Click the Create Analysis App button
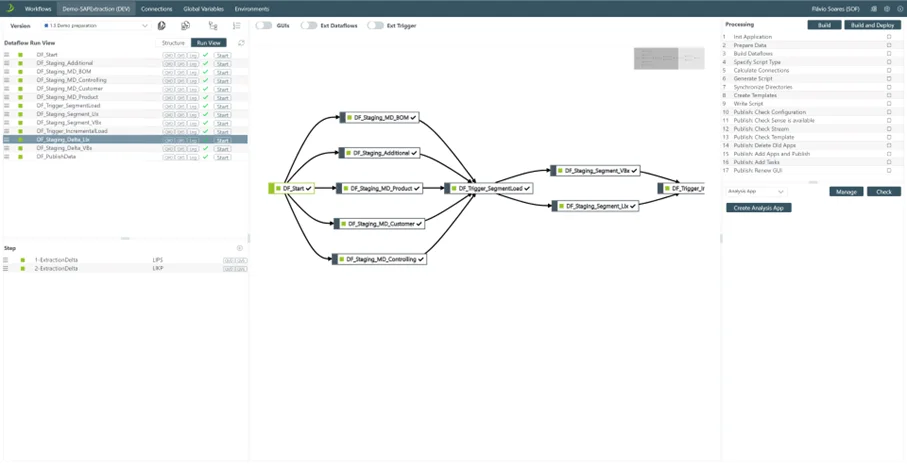 click(758, 208)
